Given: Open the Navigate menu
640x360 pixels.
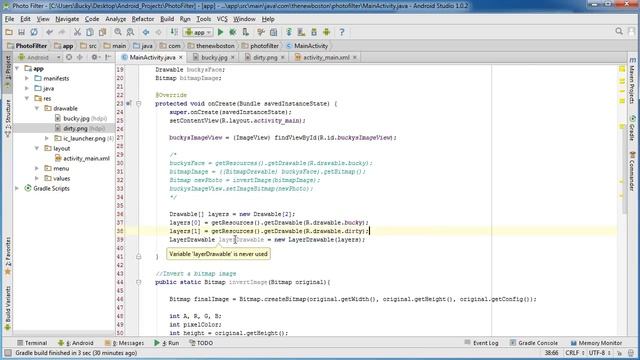Looking at the screenshot, I should click(67, 19).
